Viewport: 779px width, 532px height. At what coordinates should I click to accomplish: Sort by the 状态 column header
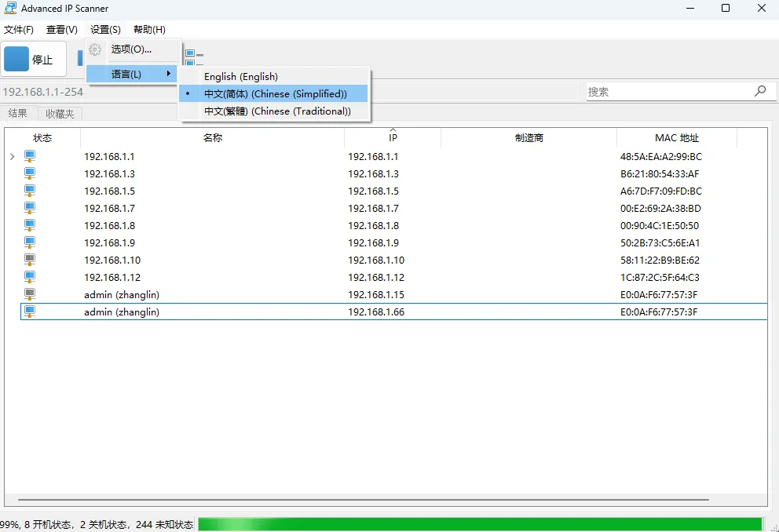coord(42,138)
